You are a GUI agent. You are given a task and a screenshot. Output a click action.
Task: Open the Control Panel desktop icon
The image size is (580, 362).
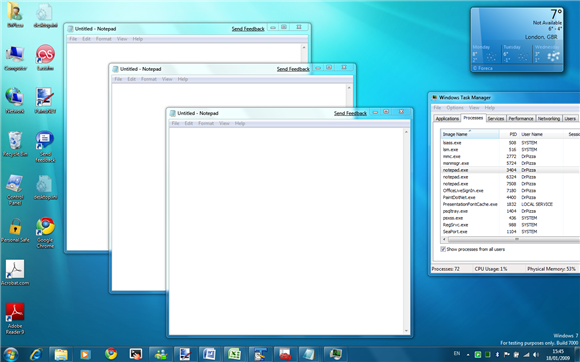click(x=15, y=190)
